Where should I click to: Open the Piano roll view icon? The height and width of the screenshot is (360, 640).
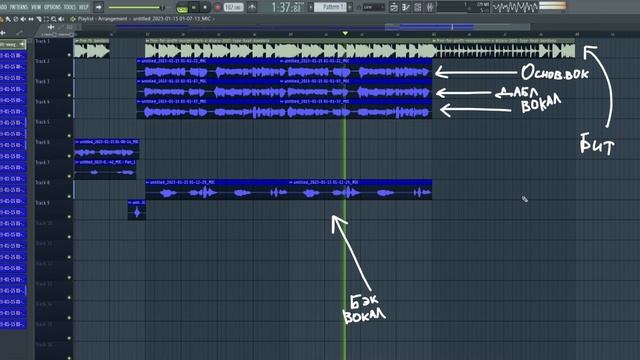tap(406, 7)
